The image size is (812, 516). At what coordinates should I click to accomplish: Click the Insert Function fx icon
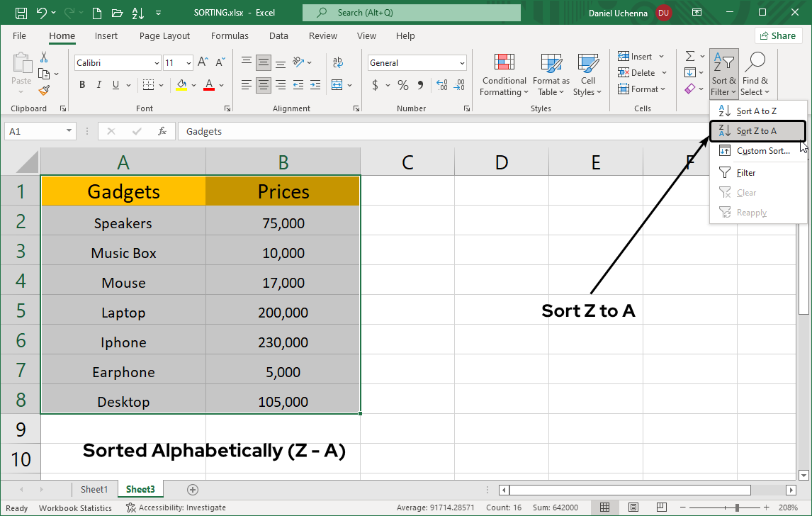tap(162, 131)
